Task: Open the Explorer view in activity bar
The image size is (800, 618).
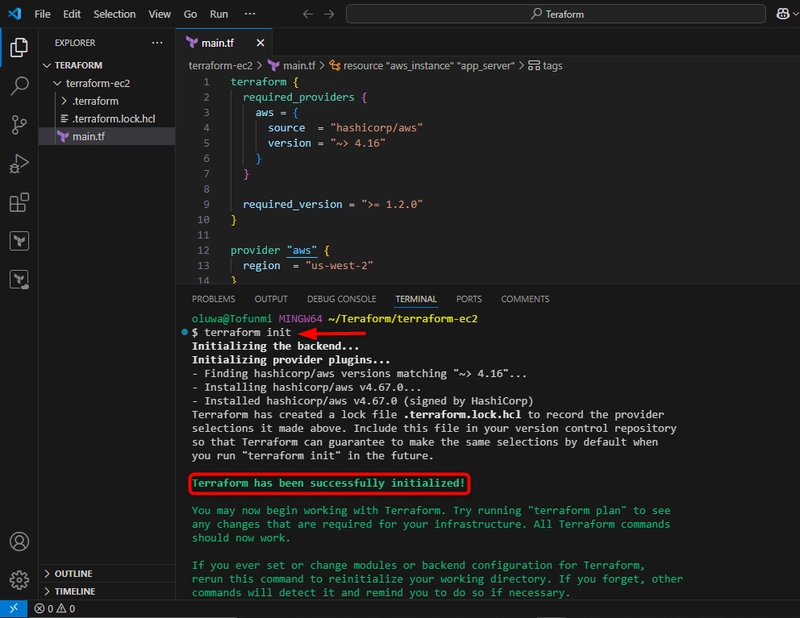Action: [x=19, y=47]
